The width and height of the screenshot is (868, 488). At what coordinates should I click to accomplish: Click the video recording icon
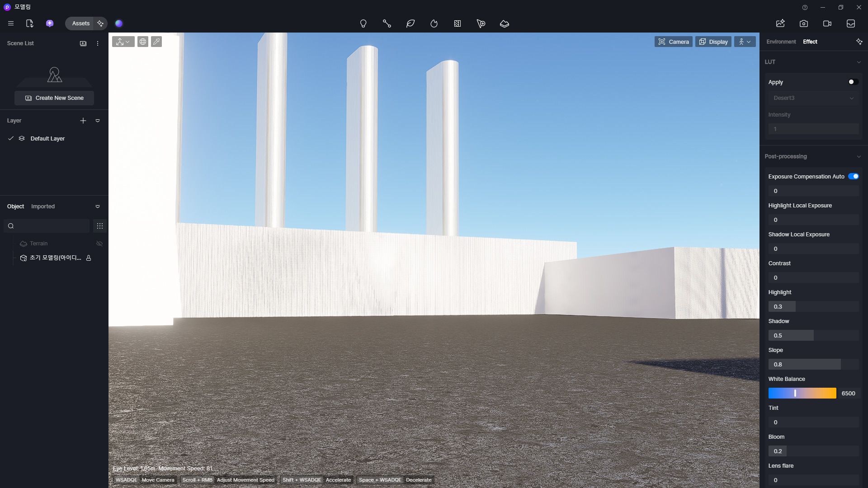point(827,23)
